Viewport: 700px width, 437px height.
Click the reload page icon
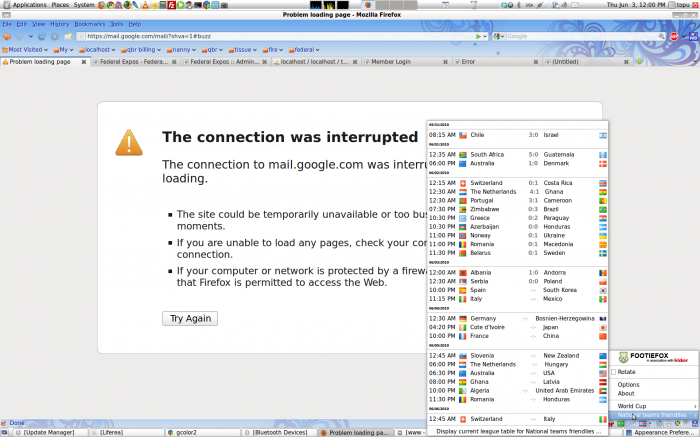42,37
